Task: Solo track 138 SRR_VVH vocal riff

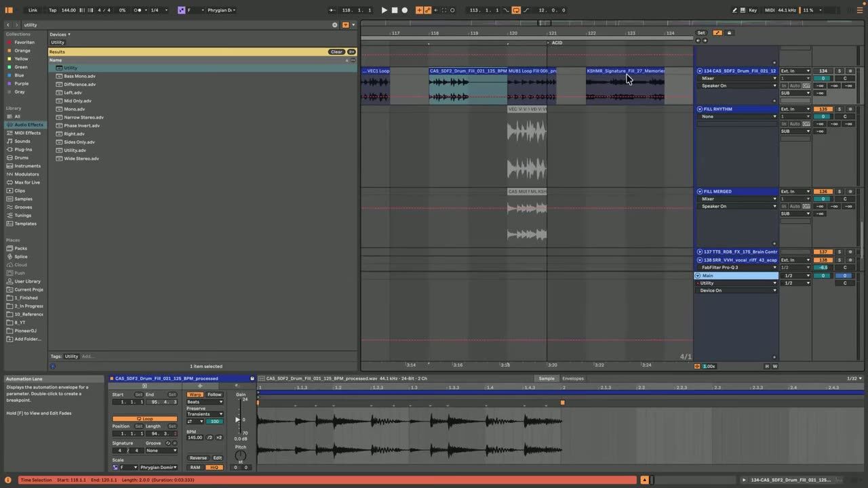Action: pyautogui.click(x=839, y=260)
